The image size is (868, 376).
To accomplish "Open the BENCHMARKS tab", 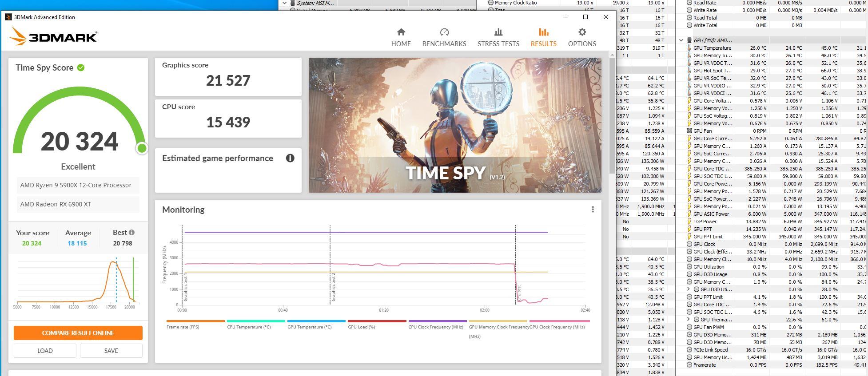I will point(444,37).
